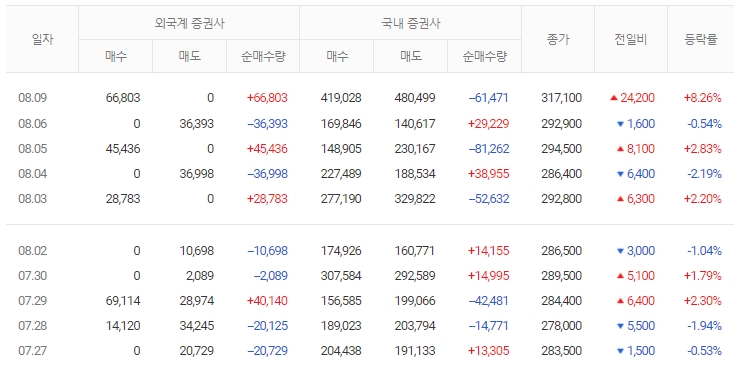This screenshot has width=735, height=374.
Task: Click the 종가 column header
Action: click(557, 39)
